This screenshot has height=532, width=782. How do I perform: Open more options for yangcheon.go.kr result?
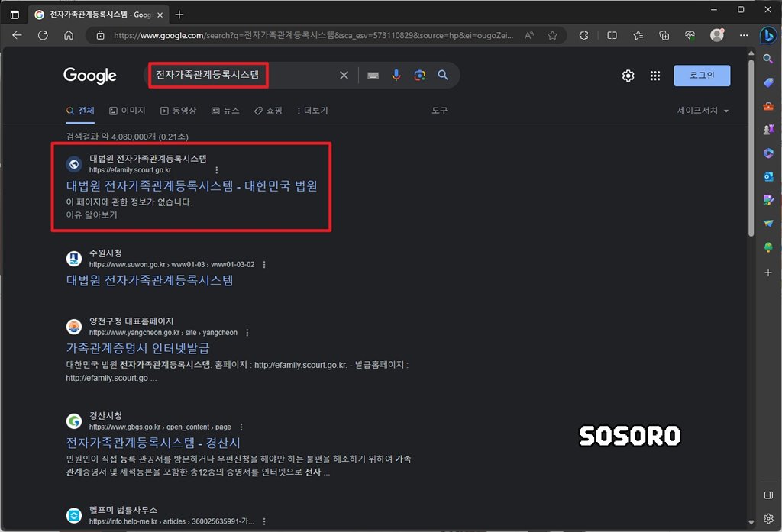pos(247,333)
